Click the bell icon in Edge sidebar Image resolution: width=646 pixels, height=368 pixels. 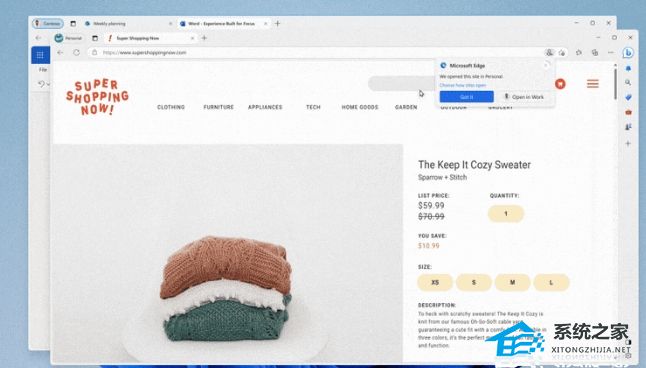pyautogui.click(x=628, y=68)
